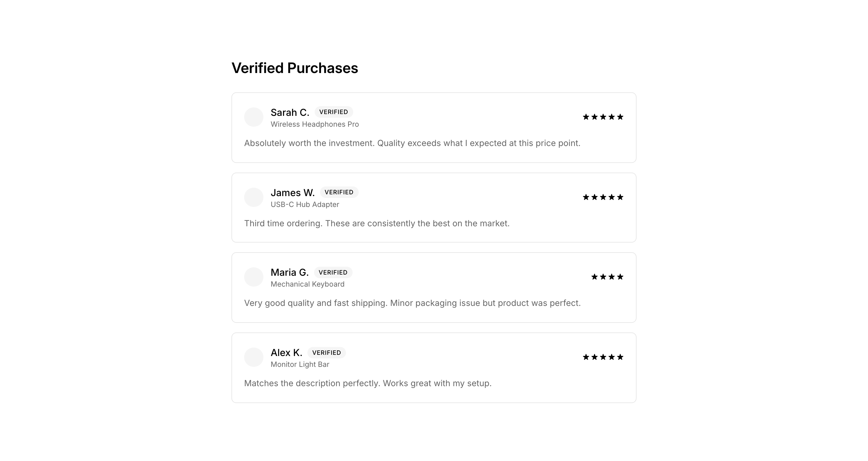868x461 pixels.
Task: Click the VERIFIED badge next to Sarah C.
Action: [334, 112]
